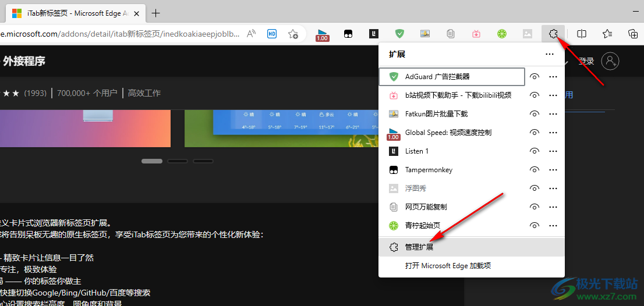This screenshot has height=306, width=644.
Task: Open a new browser tab with plus button
Action: click(x=155, y=13)
